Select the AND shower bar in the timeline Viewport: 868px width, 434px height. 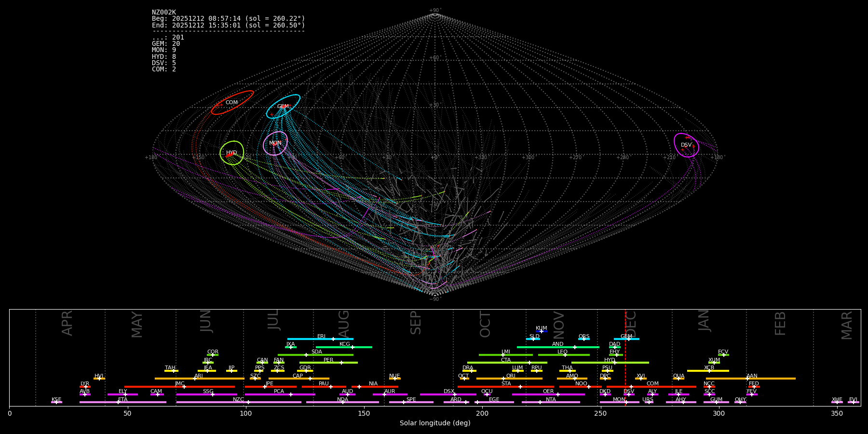pos(558,347)
